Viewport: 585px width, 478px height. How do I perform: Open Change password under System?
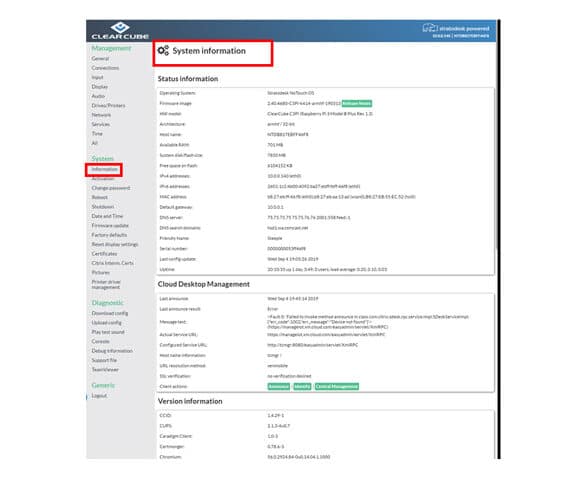click(111, 188)
